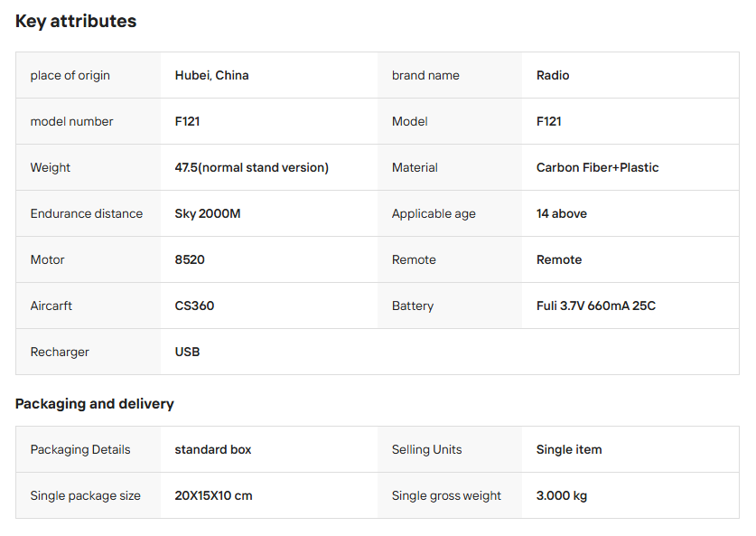Select the standard box packaging value

(213, 449)
